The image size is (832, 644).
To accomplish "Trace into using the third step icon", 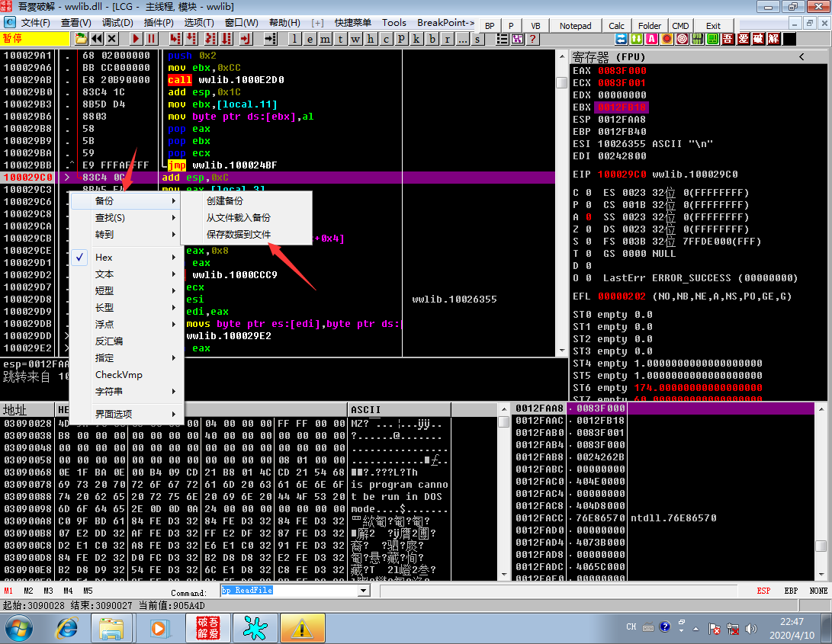I will click(210, 39).
